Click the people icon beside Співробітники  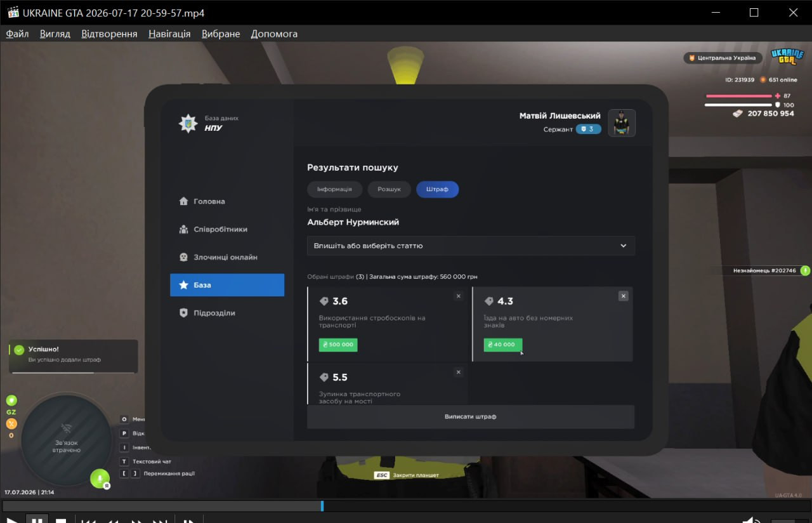183,229
